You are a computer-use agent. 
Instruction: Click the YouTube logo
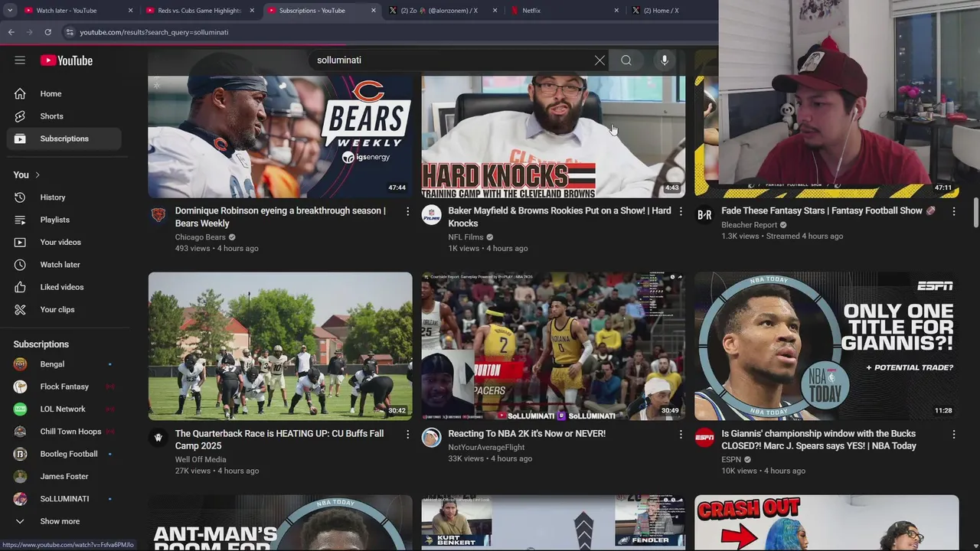pyautogui.click(x=67, y=60)
